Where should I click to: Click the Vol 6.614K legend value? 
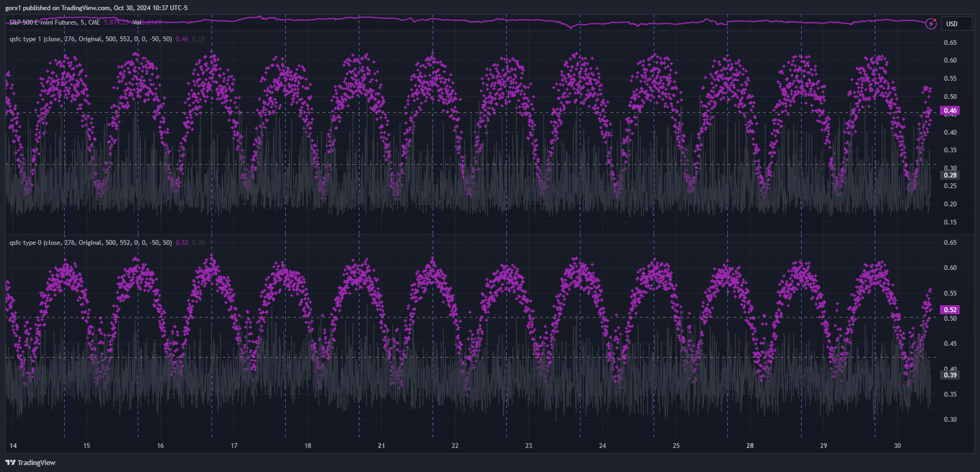[147, 22]
